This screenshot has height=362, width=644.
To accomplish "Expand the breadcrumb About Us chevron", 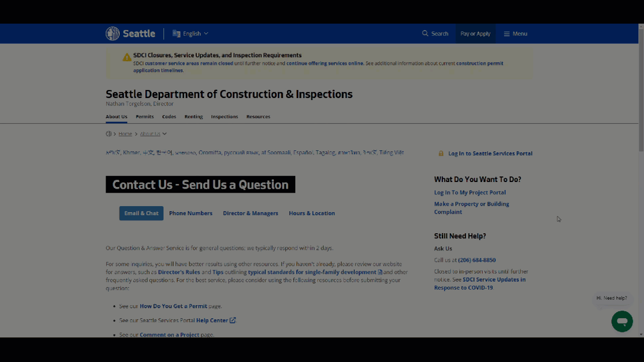I will (165, 134).
